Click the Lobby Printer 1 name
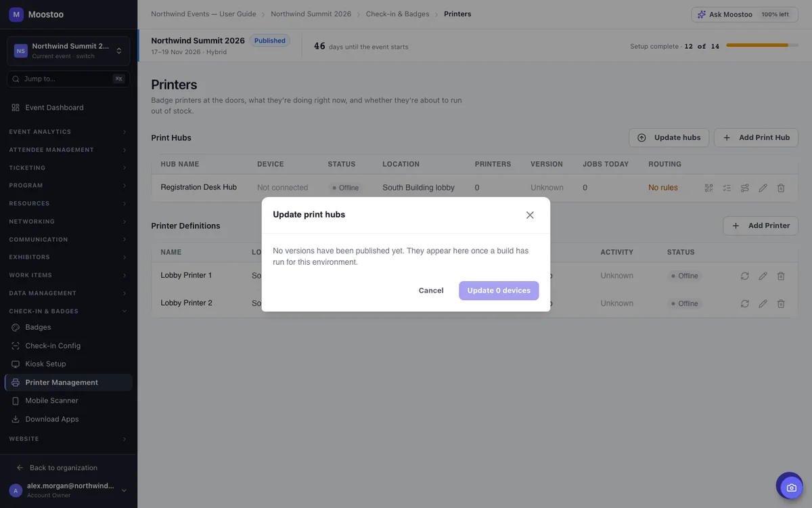The width and height of the screenshot is (812, 508). point(186,275)
